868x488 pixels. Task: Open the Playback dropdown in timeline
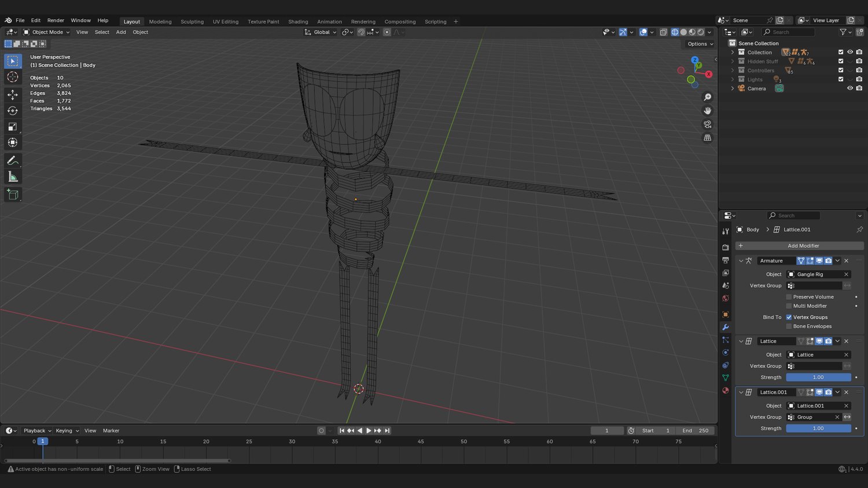tap(37, 431)
